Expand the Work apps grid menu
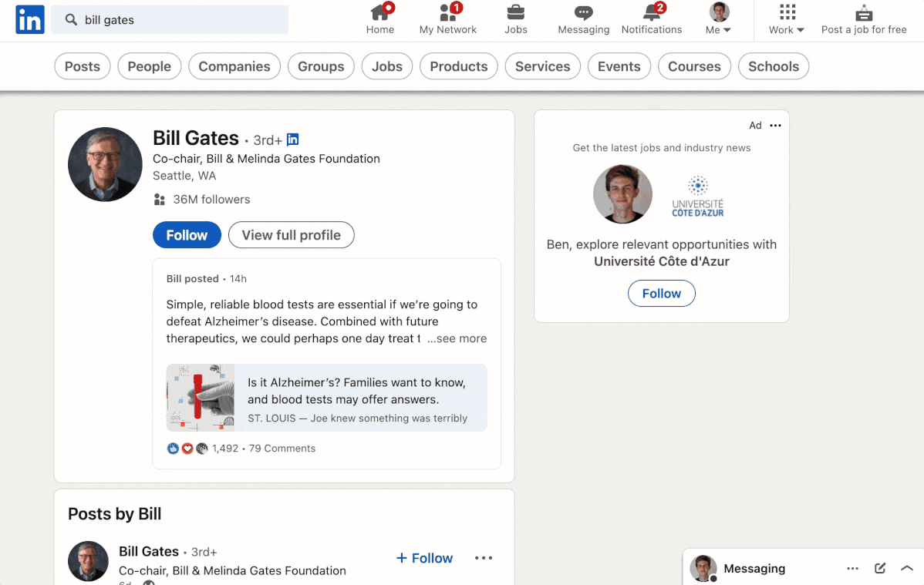This screenshot has height=585, width=924. click(x=787, y=19)
